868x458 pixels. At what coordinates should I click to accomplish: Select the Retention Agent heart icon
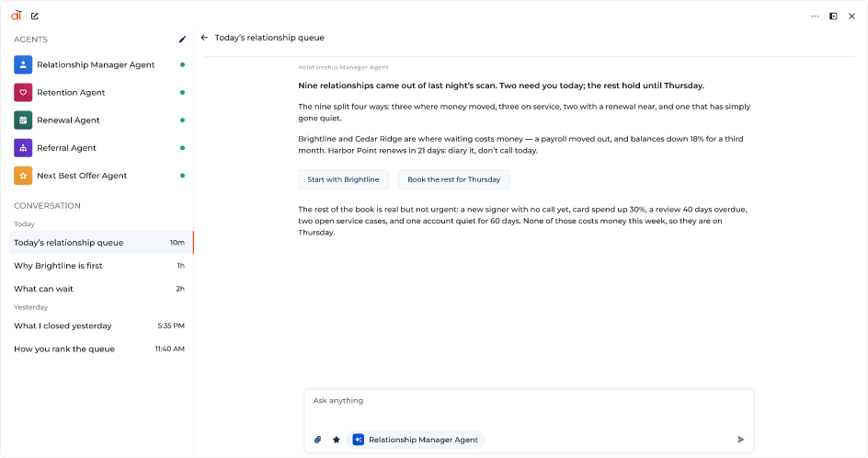[x=23, y=93]
